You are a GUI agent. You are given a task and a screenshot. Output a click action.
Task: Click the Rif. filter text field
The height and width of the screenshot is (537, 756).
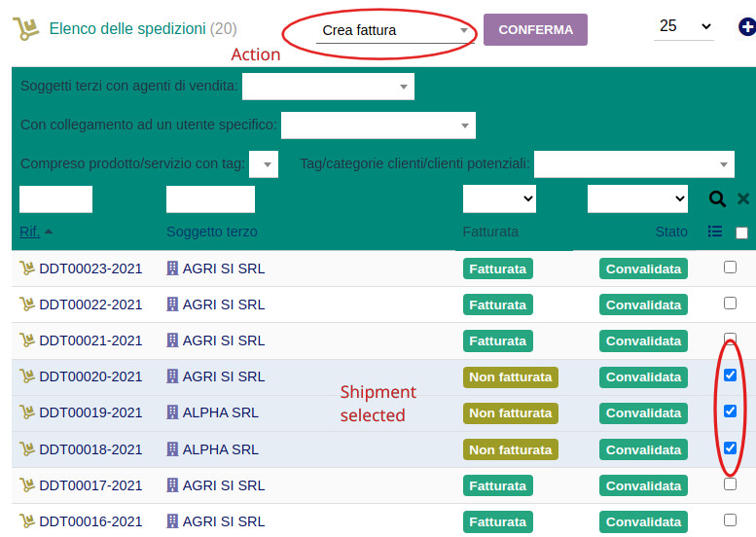(55, 199)
